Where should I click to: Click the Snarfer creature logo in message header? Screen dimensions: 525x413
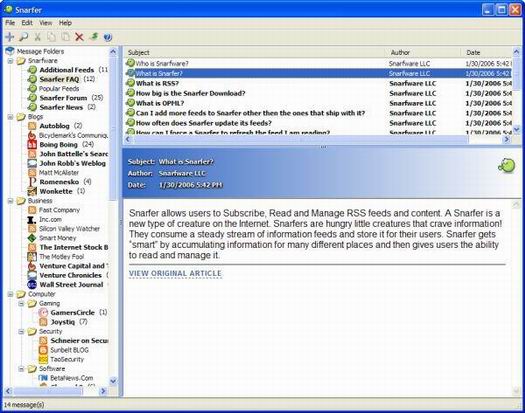pos(507,165)
